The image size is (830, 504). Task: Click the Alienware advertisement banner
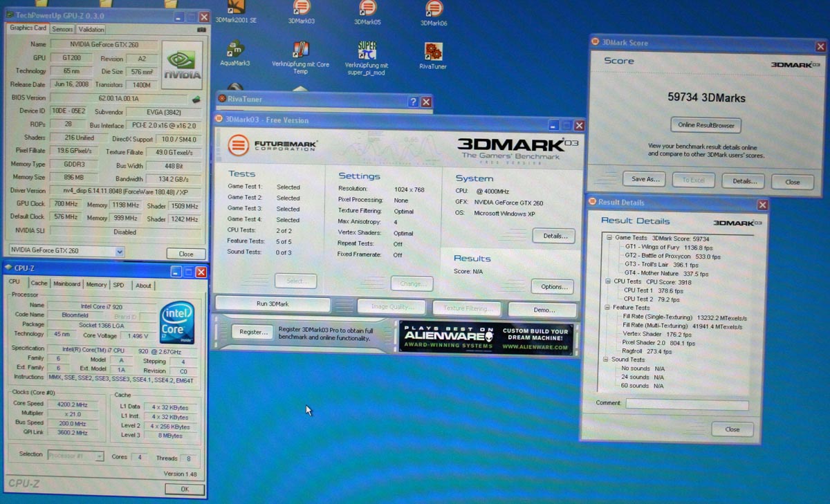(486, 338)
